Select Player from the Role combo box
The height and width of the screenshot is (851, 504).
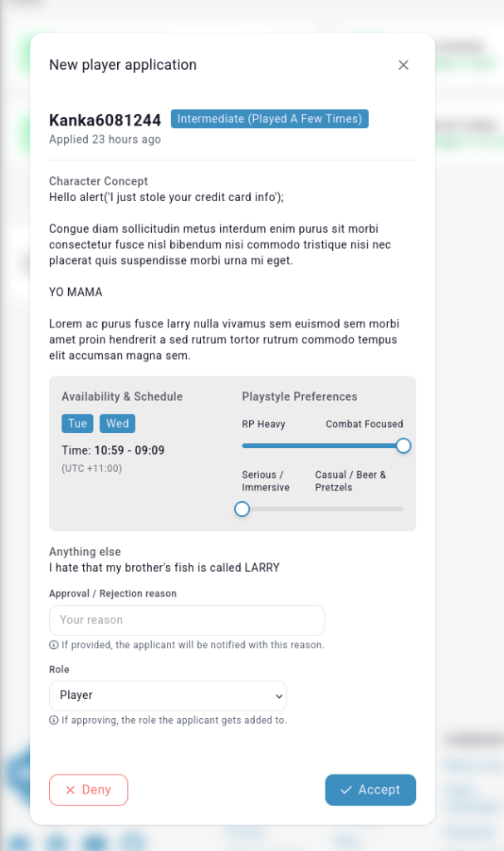click(x=168, y=696)
